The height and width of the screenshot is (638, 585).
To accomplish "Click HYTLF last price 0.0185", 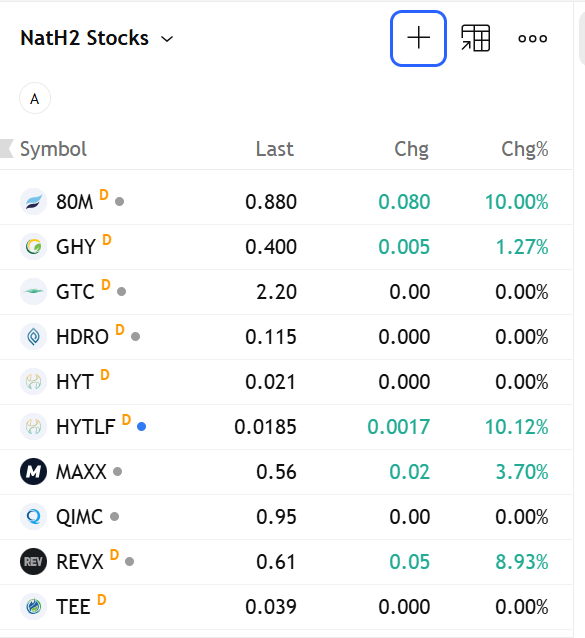I will 266,427.
